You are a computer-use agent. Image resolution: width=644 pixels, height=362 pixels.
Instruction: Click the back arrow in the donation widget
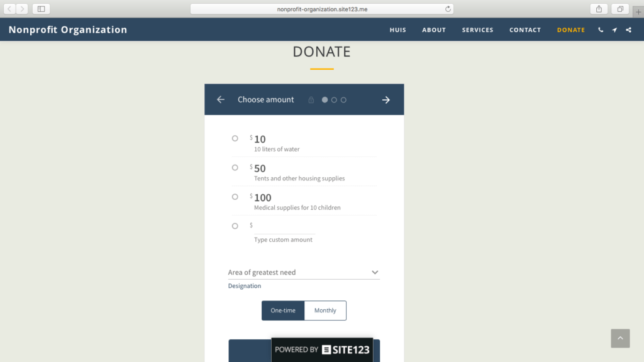click(220, 99)
